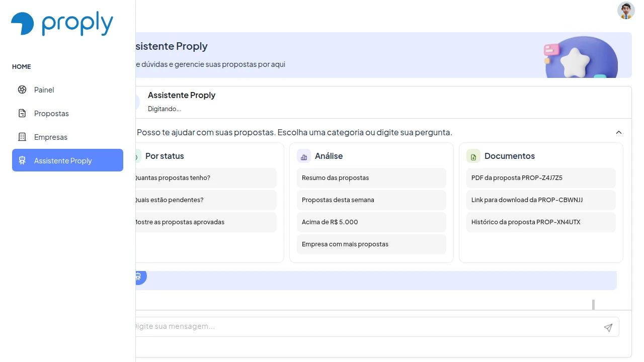Navigate to Empresas in the sidebar
The image size is (644, 362).
click(x=67, y=137)
